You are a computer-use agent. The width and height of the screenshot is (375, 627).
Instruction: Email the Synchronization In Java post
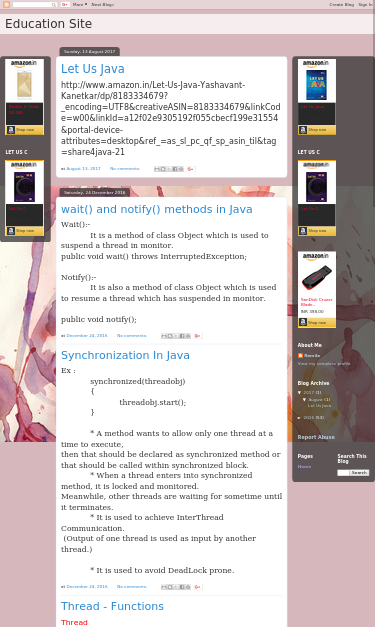click(164, 587)
